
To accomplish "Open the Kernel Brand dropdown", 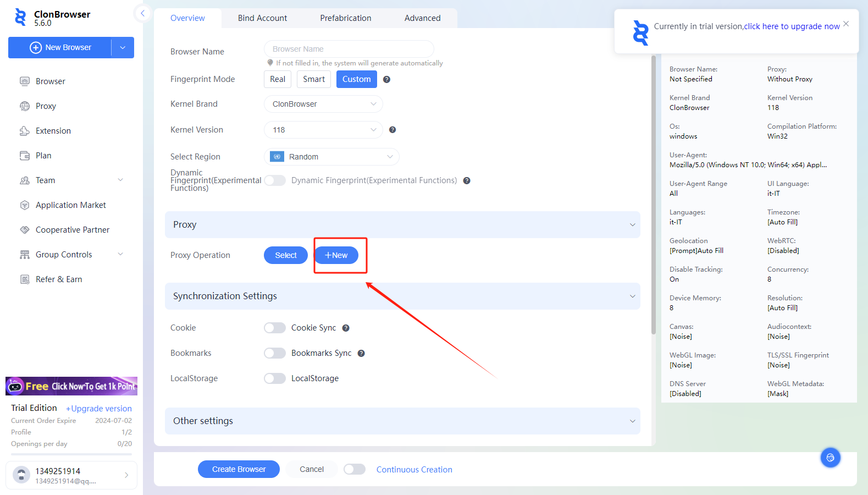I will click(x=323, y=104).
